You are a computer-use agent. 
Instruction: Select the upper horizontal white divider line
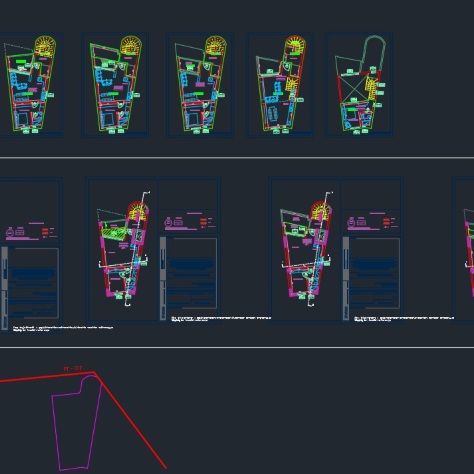click(x=237, y=158)
